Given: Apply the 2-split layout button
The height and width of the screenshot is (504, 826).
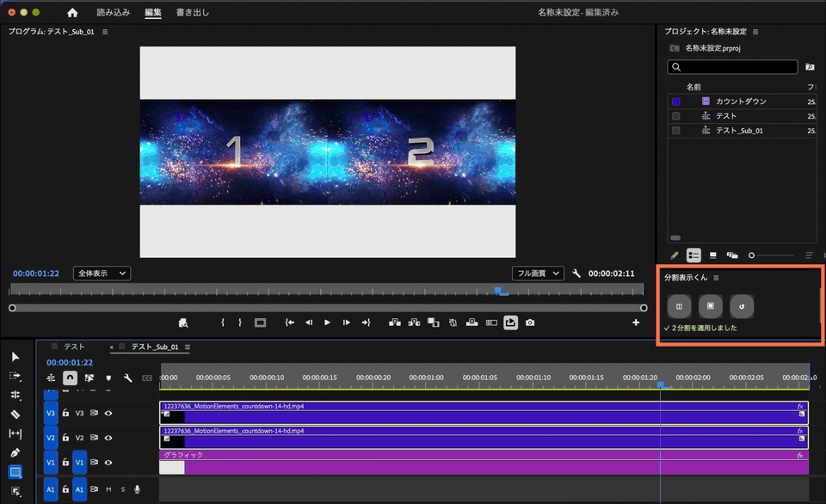Looking at the screenshot, I should [679, 306].
